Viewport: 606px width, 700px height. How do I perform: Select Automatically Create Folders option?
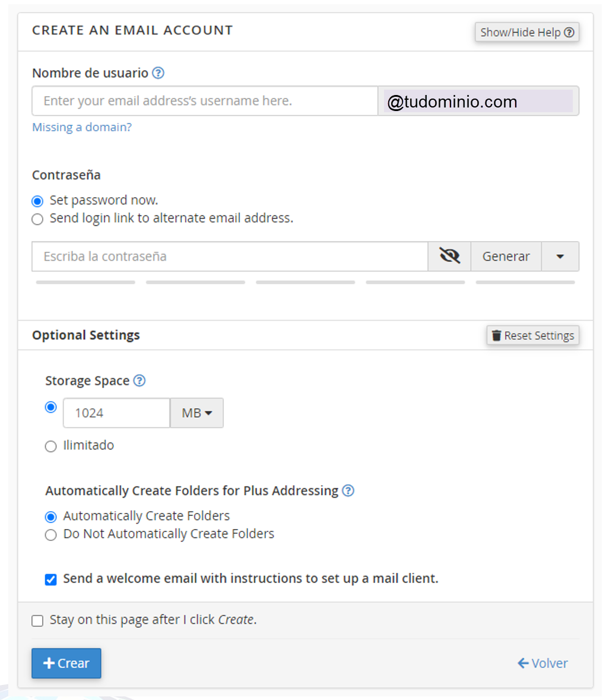pos(51,517)
